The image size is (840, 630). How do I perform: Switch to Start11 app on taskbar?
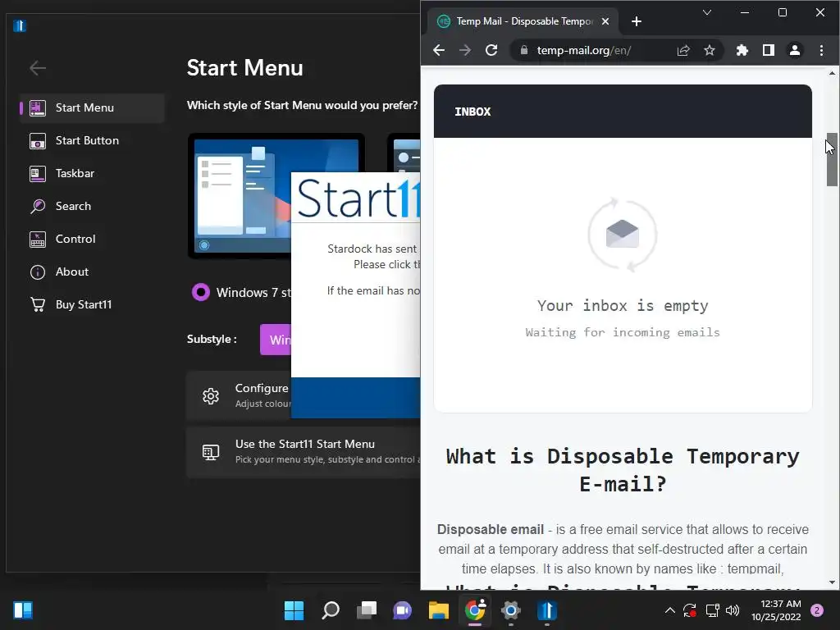pos(547,610)
